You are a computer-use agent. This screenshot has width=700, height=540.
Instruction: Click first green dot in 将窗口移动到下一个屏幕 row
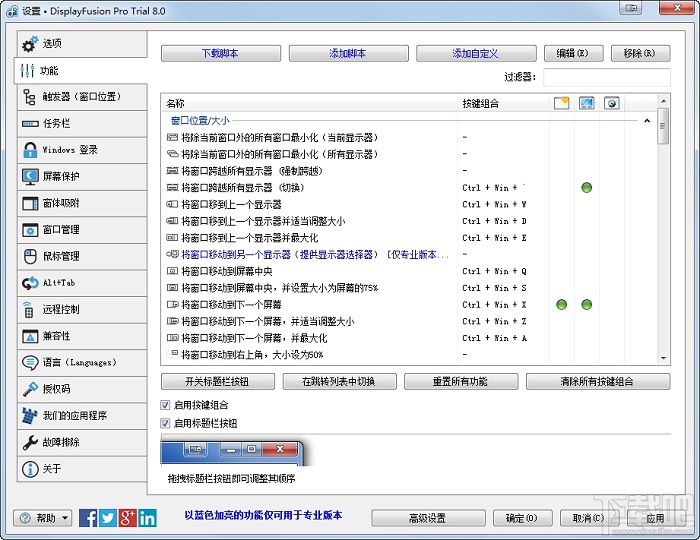(x=561, y=304)
